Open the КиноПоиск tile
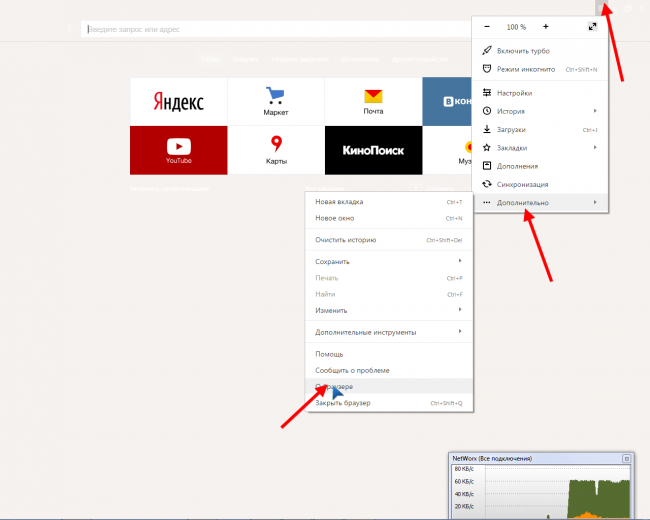 point(373,151)
